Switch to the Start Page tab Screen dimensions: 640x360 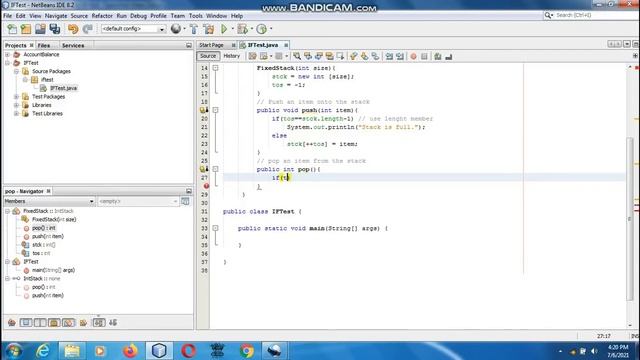pos(211,45)
